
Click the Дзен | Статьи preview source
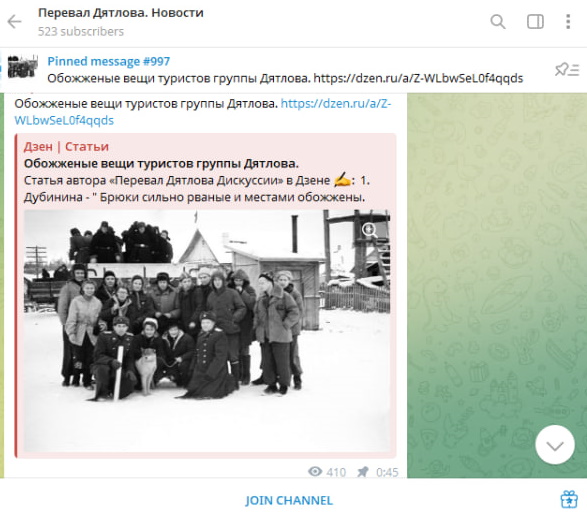[x=66, y=146]
